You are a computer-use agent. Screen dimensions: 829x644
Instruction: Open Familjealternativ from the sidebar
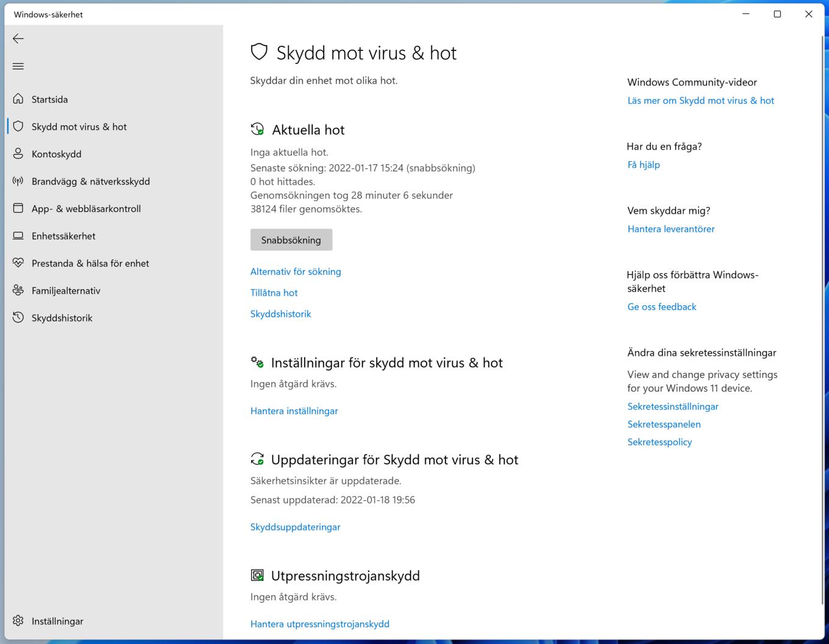click(114, 291)
